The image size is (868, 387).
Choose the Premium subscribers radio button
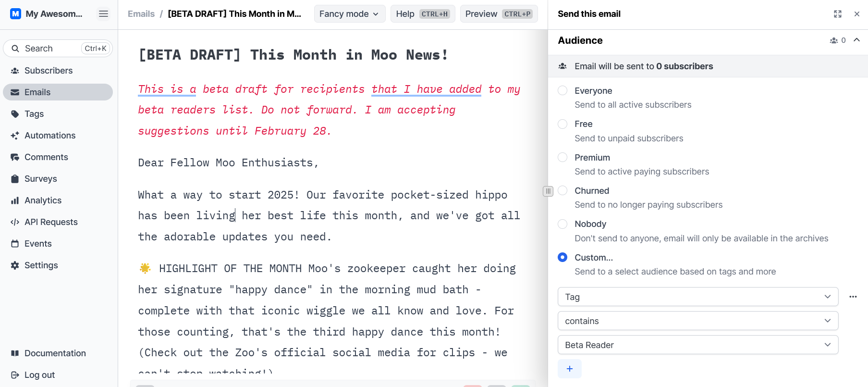tap(562, 158)
